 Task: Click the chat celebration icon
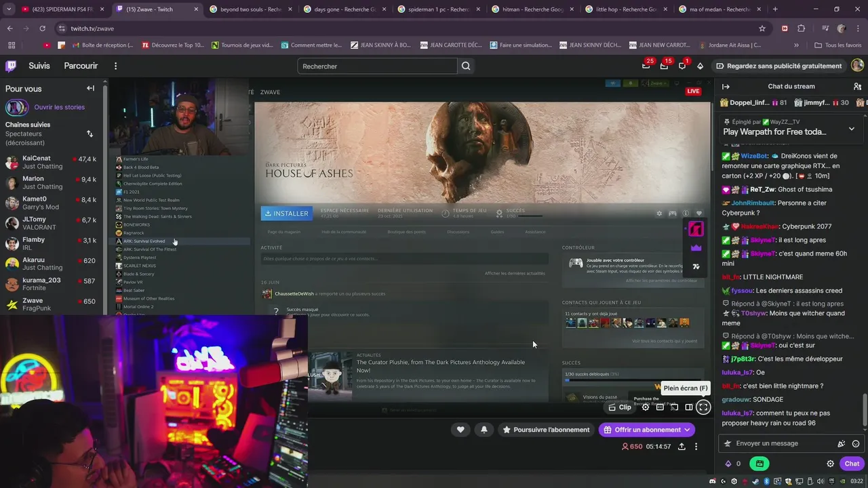(x=842, y=443)
